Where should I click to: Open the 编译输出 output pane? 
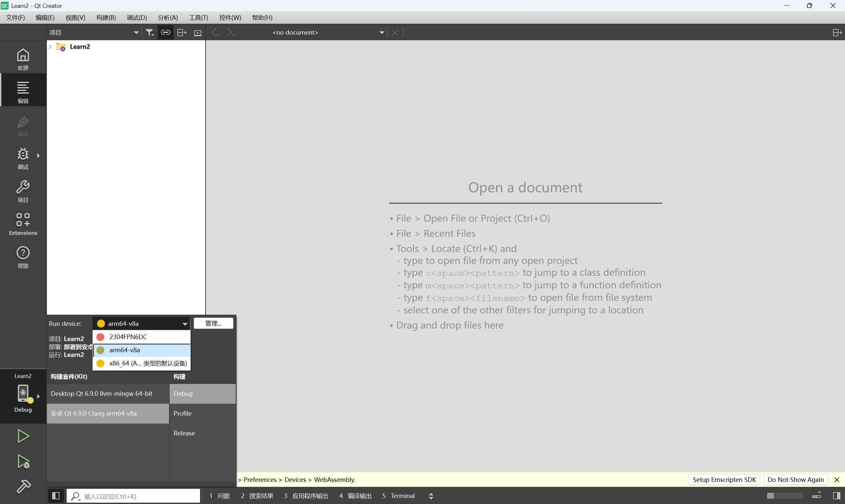[355, 496]
